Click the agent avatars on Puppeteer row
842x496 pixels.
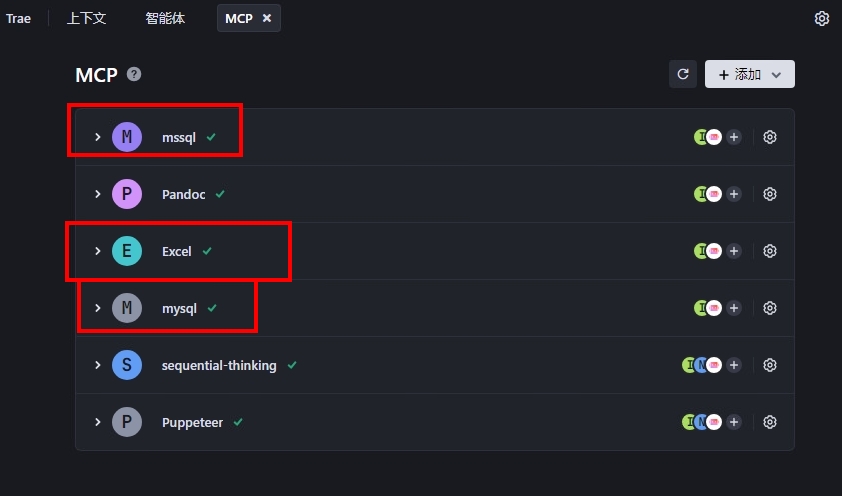pos(702,422)
